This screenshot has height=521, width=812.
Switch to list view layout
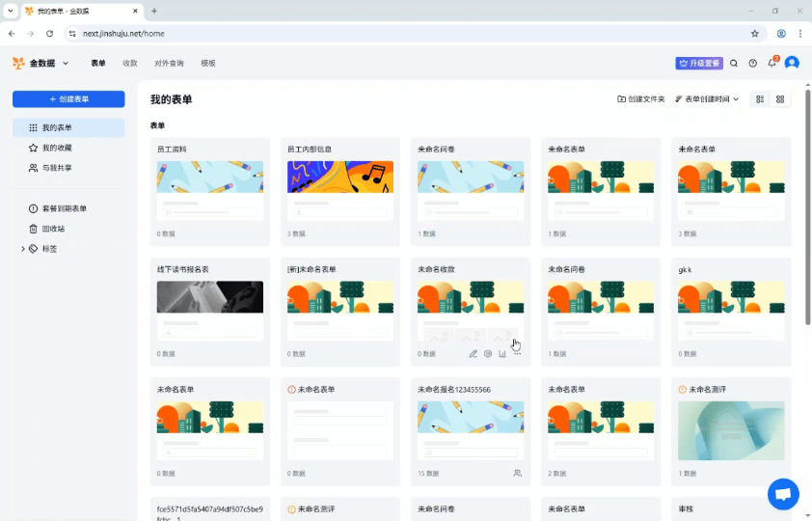click(x=760, y=99)
